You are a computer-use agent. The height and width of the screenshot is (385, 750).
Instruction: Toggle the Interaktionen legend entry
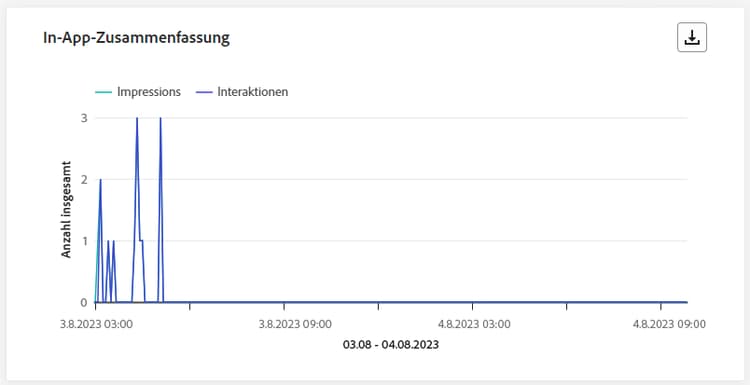242,92
